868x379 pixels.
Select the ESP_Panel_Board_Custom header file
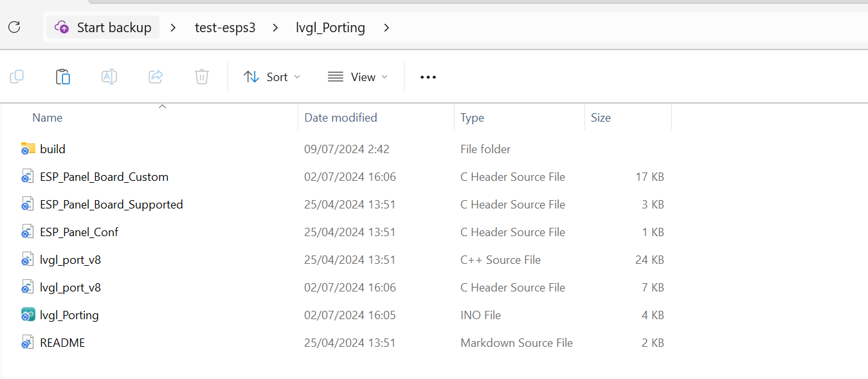tap(104, 176)
